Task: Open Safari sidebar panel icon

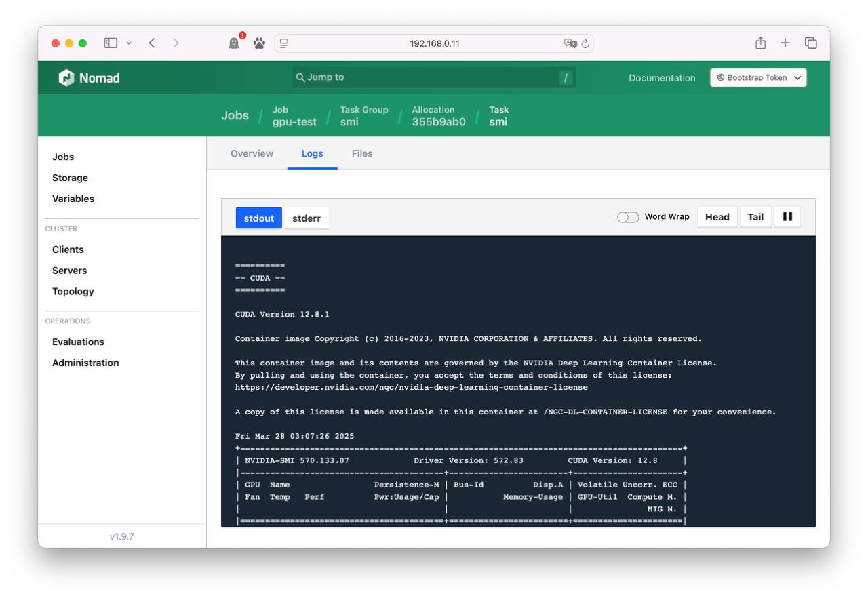Action: tap(111, 43)
